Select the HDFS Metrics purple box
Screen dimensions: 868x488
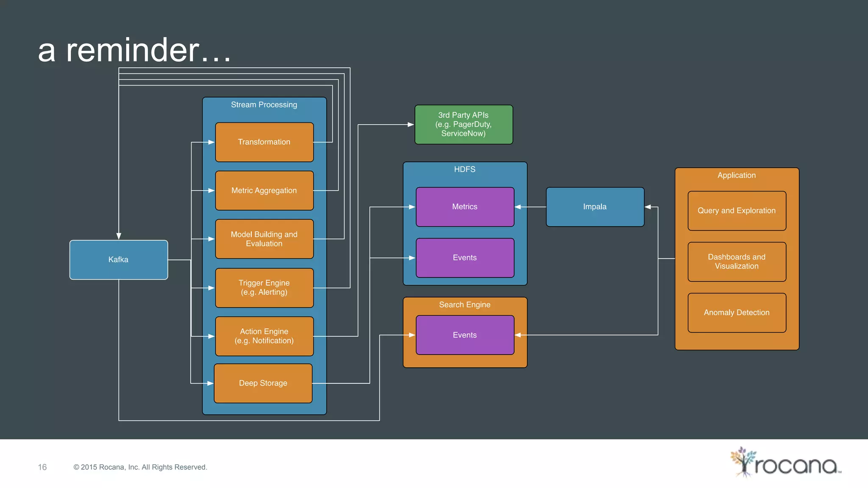(x=465, y=207)
